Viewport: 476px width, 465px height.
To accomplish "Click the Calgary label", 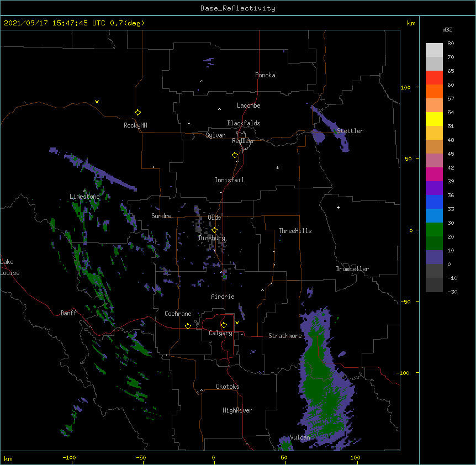I will coord(220,333).
